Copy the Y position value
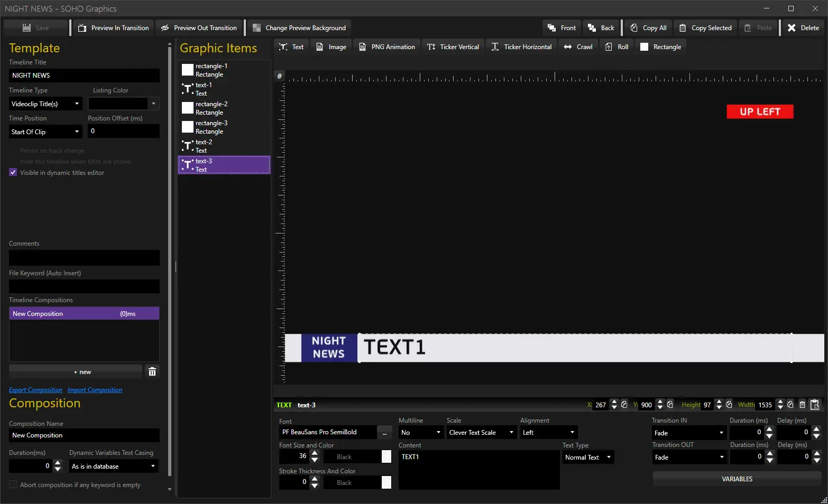The image size is (828, 504). pos(670,405)
